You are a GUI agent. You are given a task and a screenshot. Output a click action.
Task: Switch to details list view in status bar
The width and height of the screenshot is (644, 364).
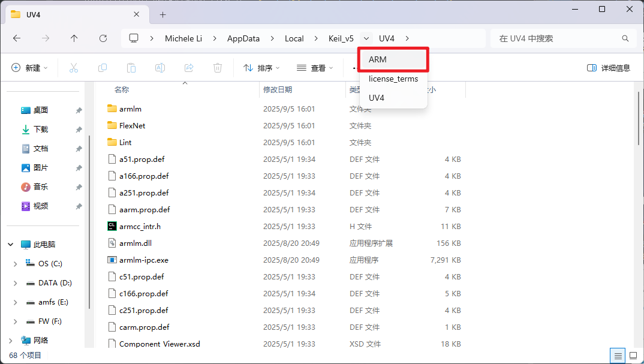pos(616,356)
